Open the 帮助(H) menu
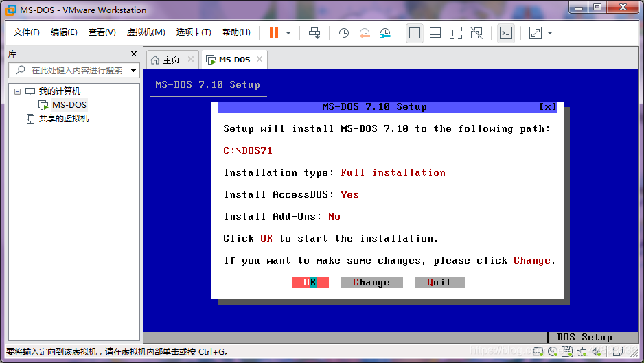Image resolution: width=644 pixels, height=363 pixels. [x=236, y=32]
